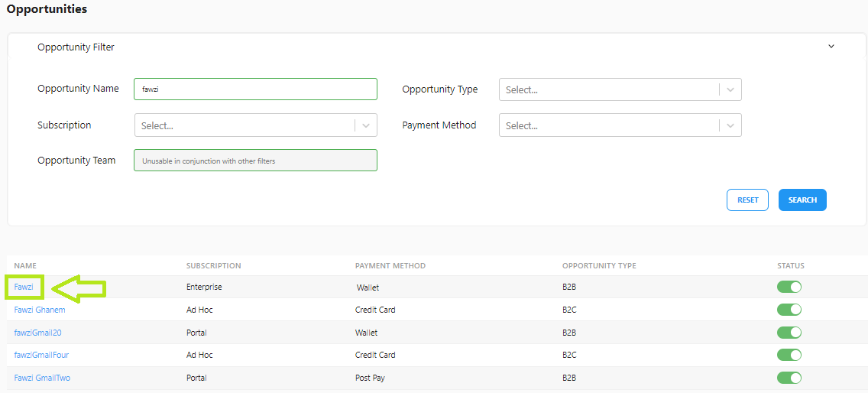Switch off fawziGmailFour status toggle
Screen dimensions: 868x393
[789, 355]
